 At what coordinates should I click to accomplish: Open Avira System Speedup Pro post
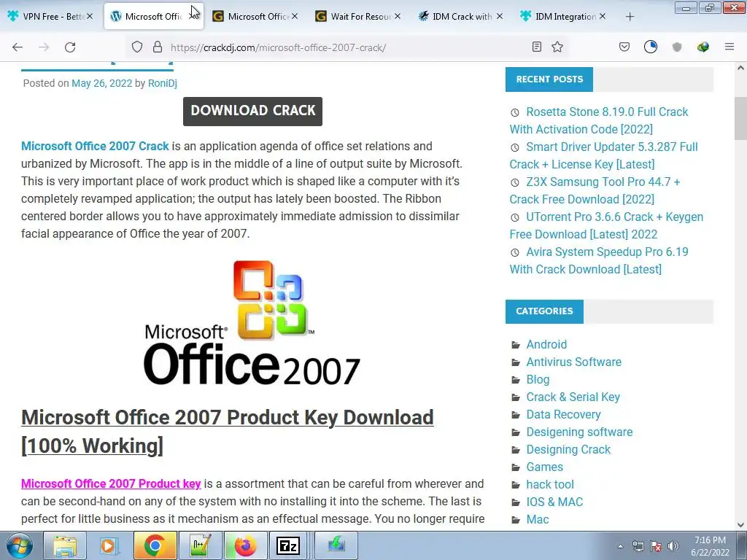coord(599,260)
